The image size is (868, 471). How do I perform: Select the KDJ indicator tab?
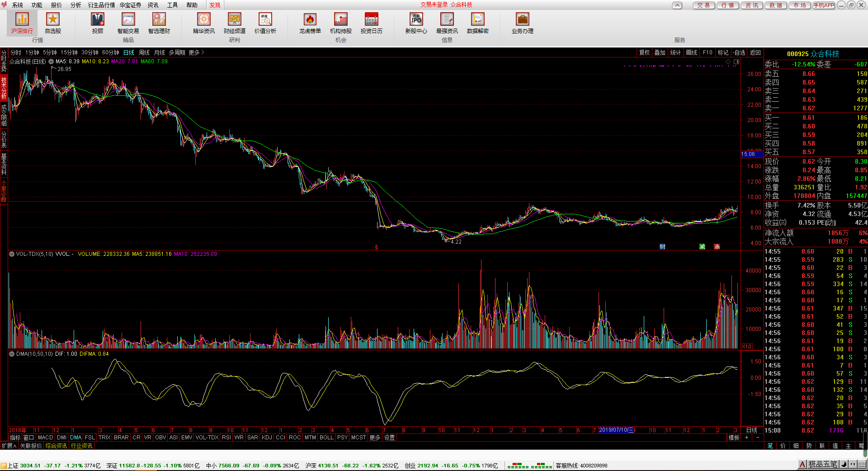click(267, 438)
